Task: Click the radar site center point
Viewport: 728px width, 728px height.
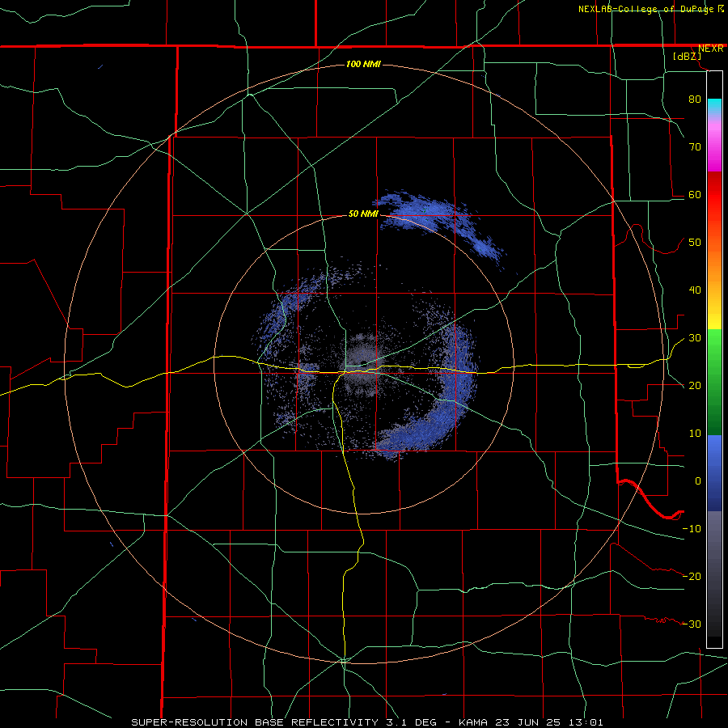Action: coord(363,363)
